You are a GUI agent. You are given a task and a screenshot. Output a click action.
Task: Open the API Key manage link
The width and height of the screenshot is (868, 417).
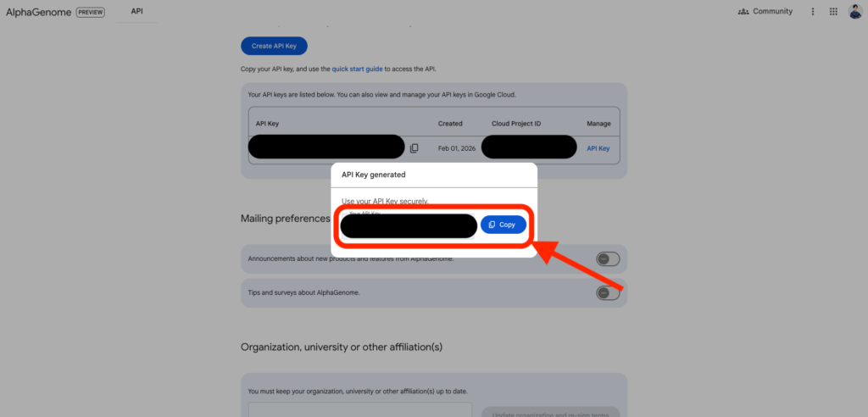click(x=598, y=148)
